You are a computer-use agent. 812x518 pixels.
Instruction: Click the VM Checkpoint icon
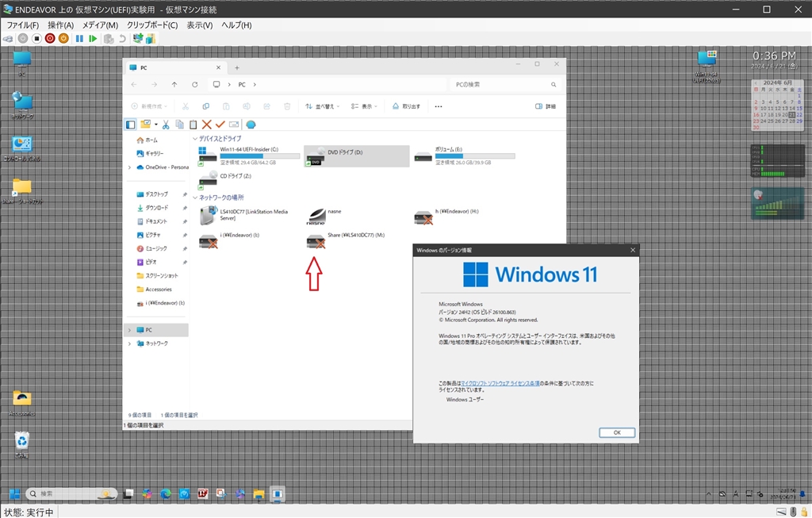coord(109,39)
